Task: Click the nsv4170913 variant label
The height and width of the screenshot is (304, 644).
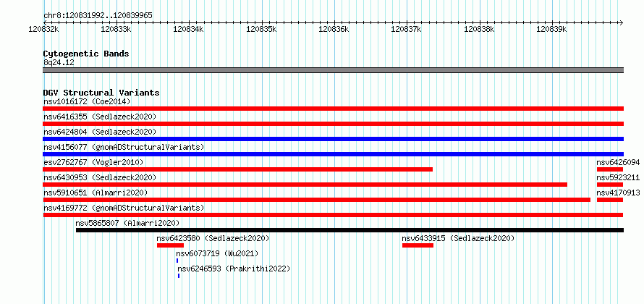Action: pyautogui.click(x=618, y=193)
